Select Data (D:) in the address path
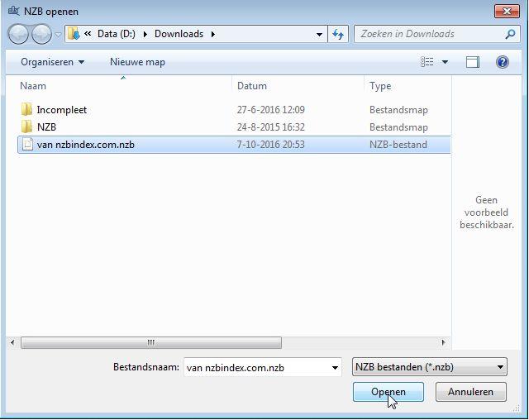Screen dimensions: 529x420 [116, 34]
